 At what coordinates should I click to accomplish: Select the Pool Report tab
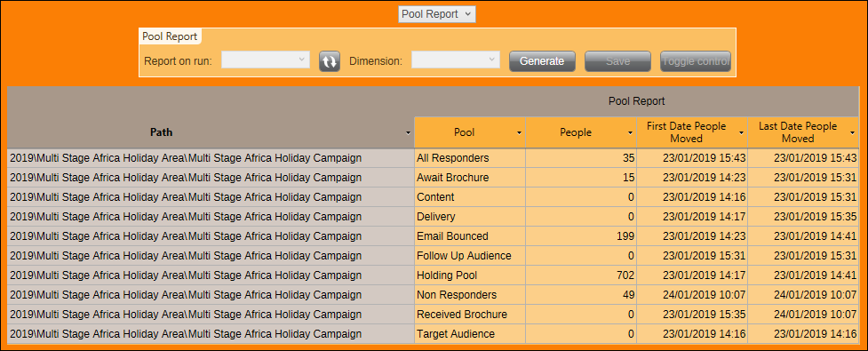point(170,36)
